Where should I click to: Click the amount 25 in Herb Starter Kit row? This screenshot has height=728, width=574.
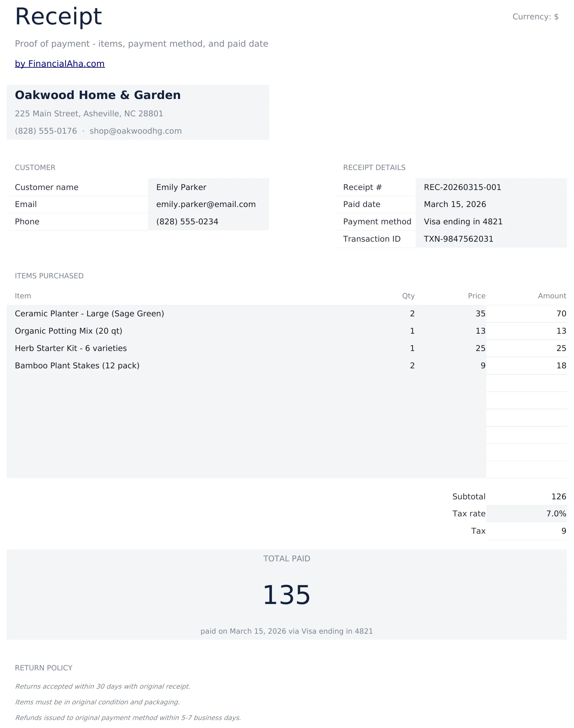[561, 348]
